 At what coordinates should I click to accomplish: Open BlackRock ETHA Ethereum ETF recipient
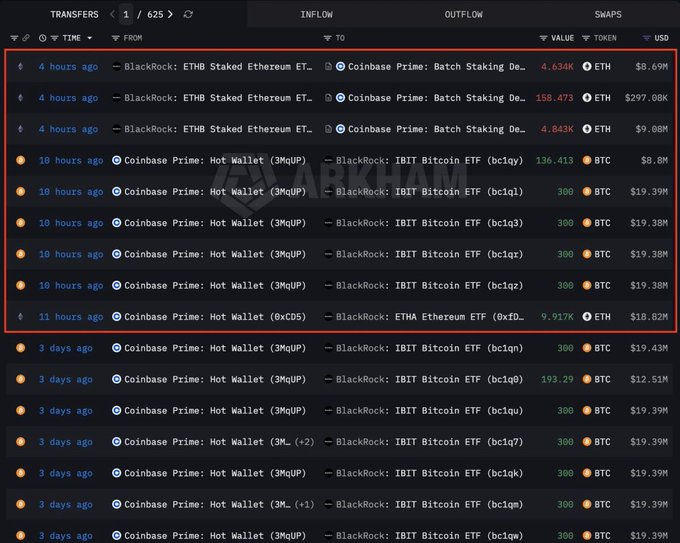pyautogui.click(x=430, y=317)
